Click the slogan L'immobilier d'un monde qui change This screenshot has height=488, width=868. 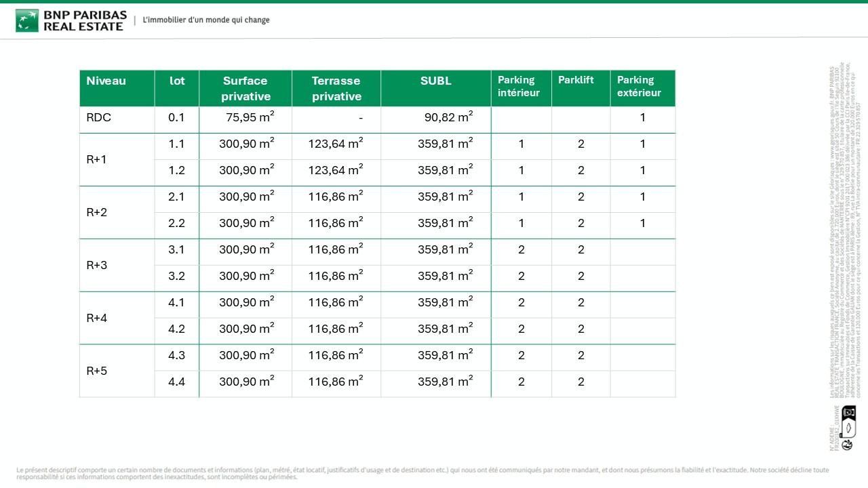(206, 20)
